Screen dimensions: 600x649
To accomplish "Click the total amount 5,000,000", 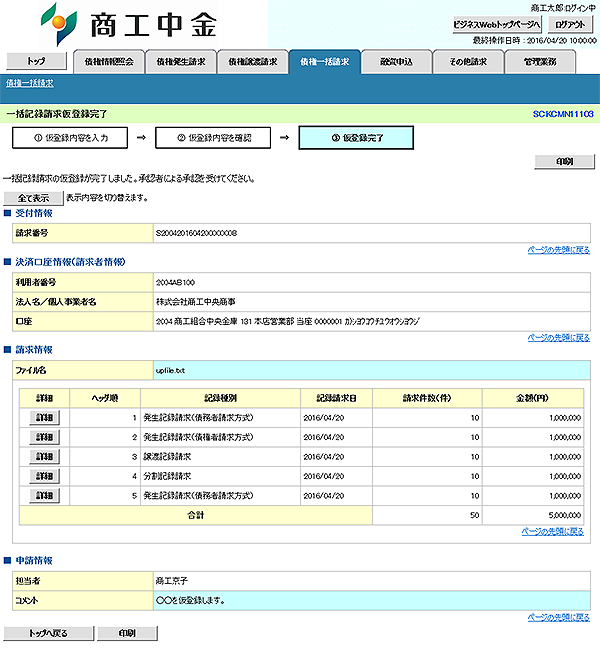I will click(565, 515).
